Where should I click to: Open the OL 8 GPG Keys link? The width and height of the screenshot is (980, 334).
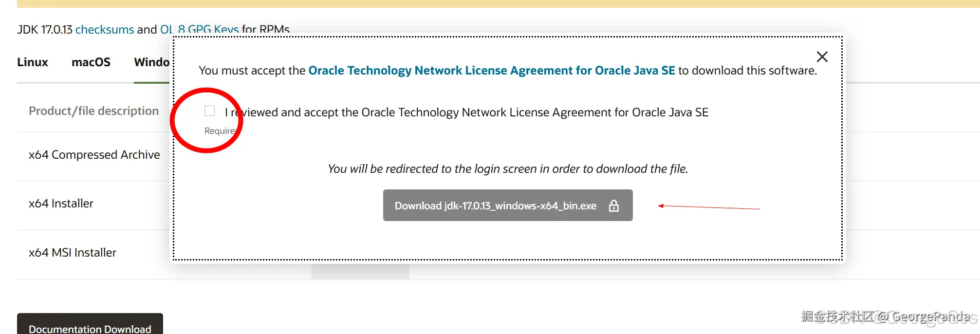pos(199,29)
